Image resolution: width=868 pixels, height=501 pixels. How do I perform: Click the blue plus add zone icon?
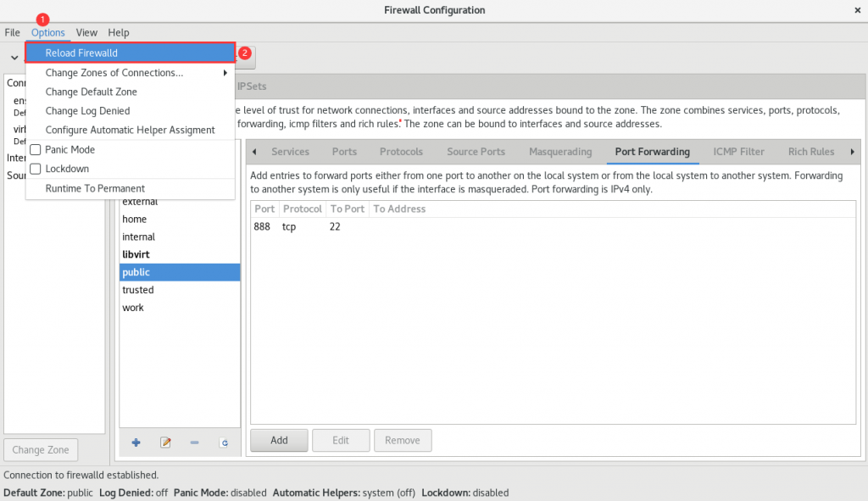136,442
